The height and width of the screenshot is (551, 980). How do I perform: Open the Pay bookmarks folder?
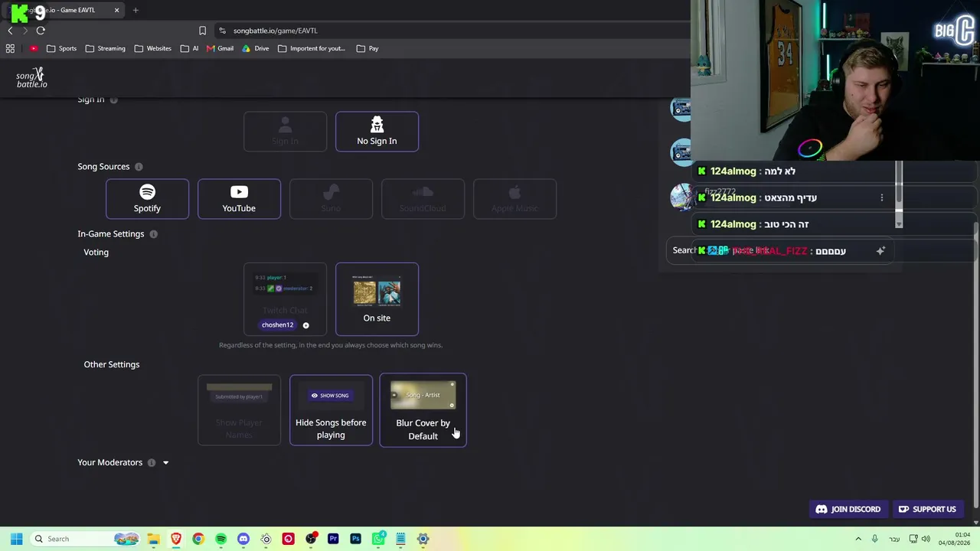pyautogui.click(x=367, y=48)
